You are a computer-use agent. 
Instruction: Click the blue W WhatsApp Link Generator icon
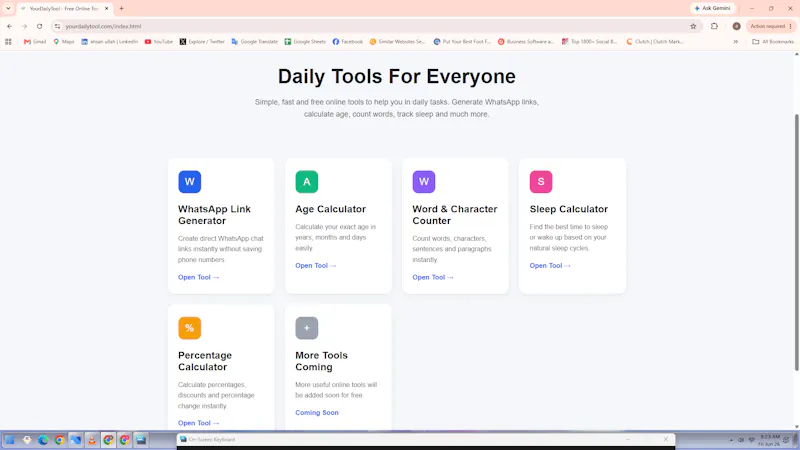pos(189,182)
